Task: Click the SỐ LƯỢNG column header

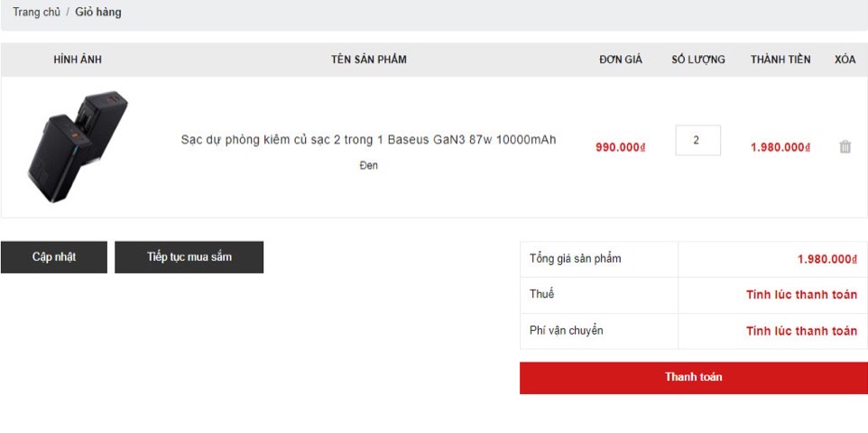Action: click(x=697, y=60)
